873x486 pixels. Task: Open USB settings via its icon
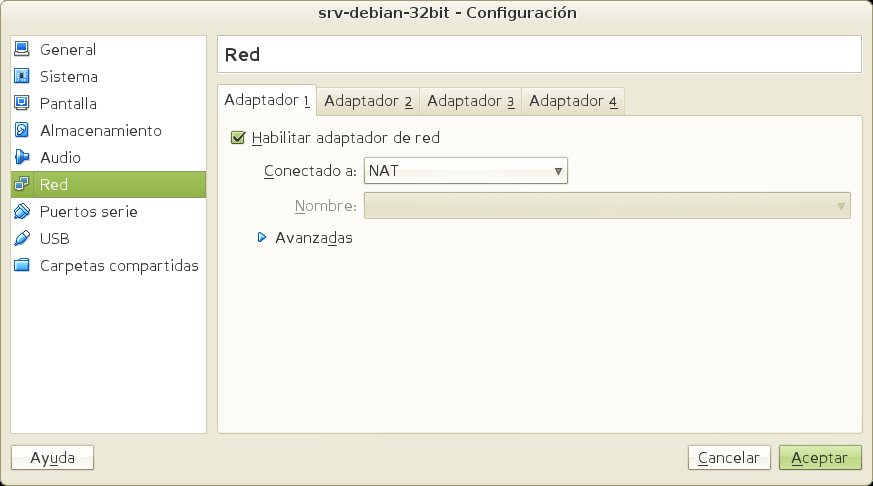pos(22,238)
